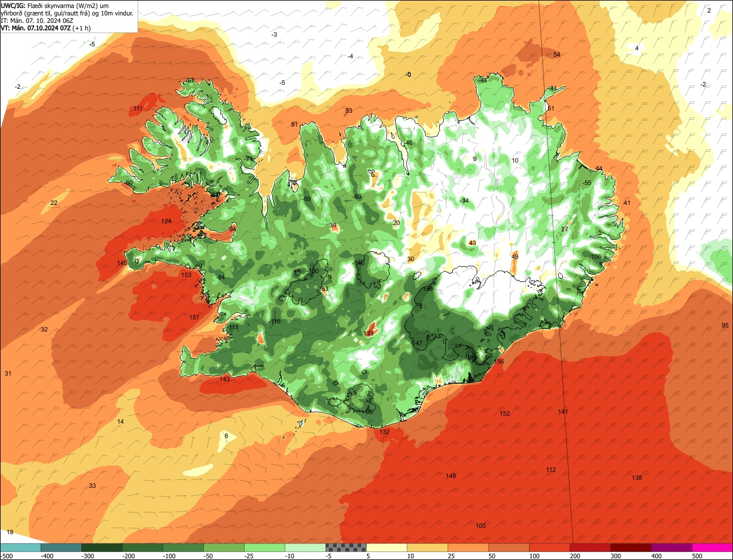Pick the purple 400 to 500 legend swatch
The height and width of the screenshot is (560, 733).
pyautogui.click(x=671, y=547)
